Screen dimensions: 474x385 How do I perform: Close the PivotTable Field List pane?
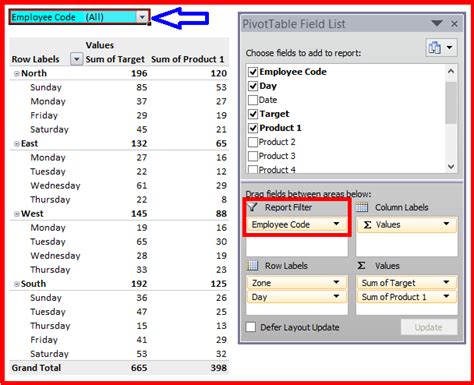[x=454, y=24]
